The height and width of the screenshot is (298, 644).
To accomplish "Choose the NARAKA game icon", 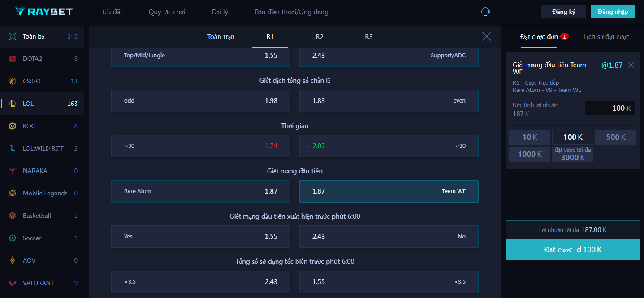I will [13, 171].
